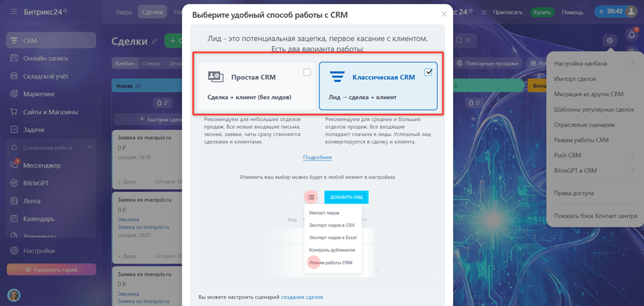Image resolution: width=644 pixels, height=306 pixels.
Task: Select Режим работы CRM in the settings menu
Action: (x=581, y=140)
